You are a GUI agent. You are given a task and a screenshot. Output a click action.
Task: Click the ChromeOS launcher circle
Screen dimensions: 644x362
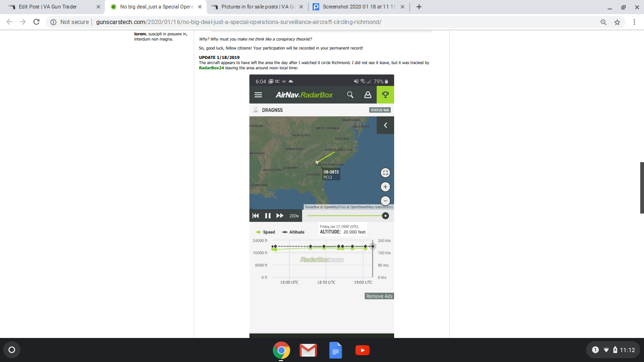(12, 350)
